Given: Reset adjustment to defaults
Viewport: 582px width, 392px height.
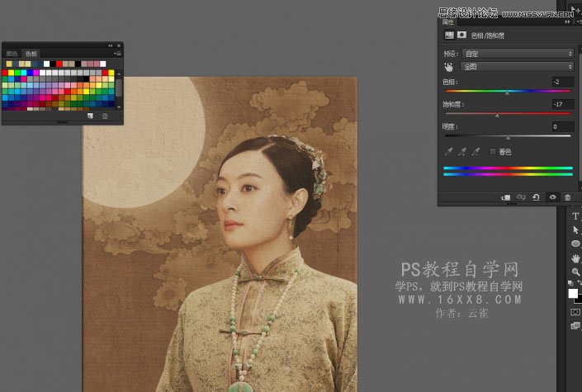Looking at the screenshot, I should point(537,197).
